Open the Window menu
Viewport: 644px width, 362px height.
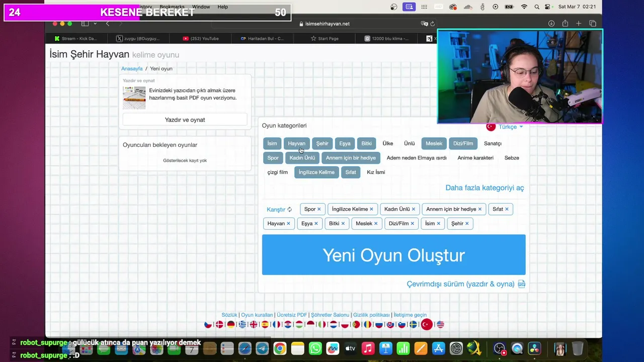[201, 7]
